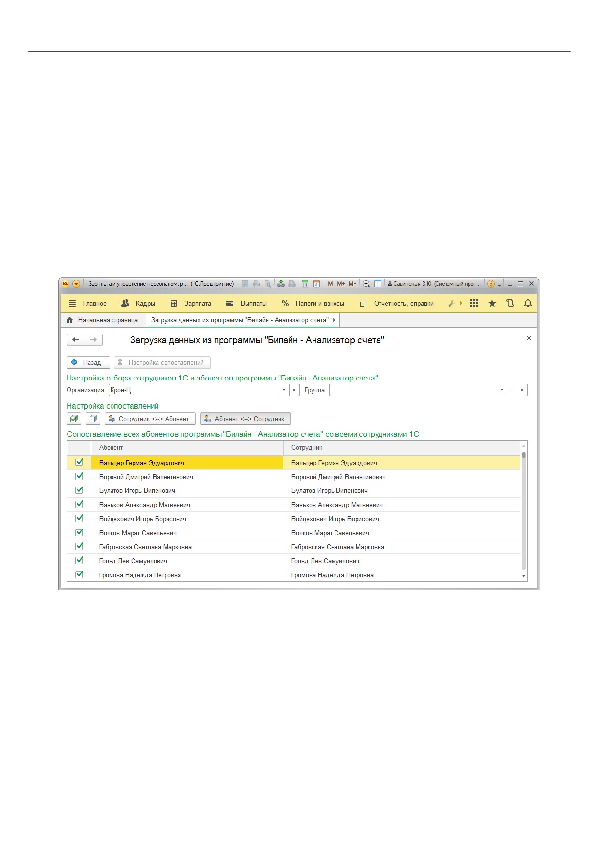
Task: Open the Зарплата menu section
Action: (191, 303)
